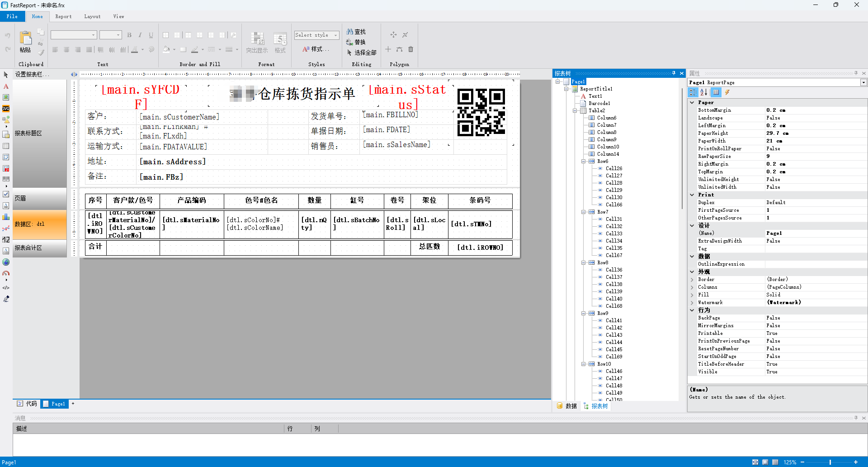Viewport: 868px width, 467px height.
Task: Select the SVG object tool
Action: click(6, 109)
